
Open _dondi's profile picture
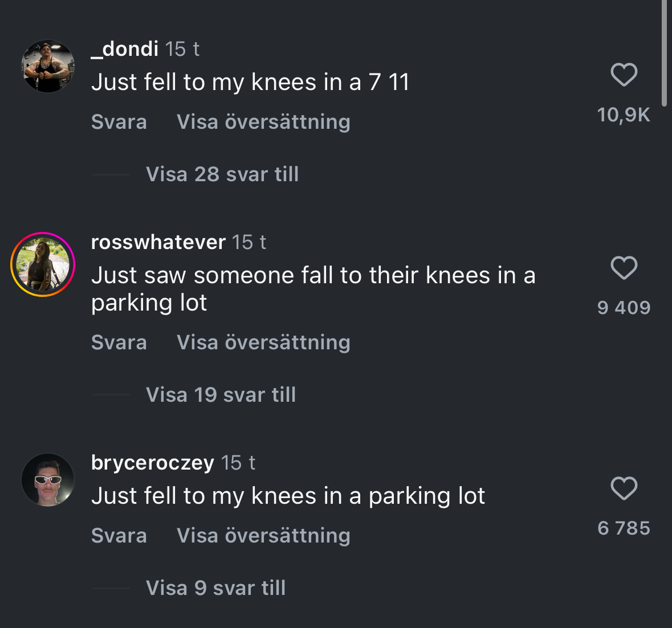click(48, 66)
